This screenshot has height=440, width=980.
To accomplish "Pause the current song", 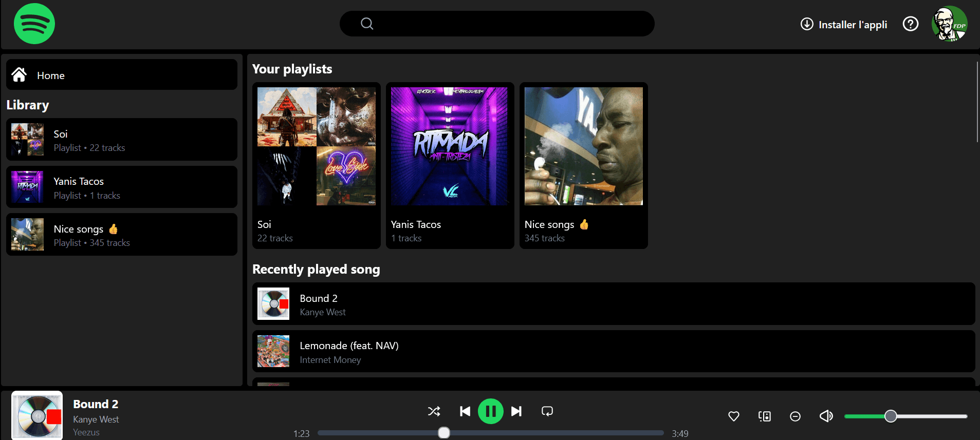I will 491,411.
